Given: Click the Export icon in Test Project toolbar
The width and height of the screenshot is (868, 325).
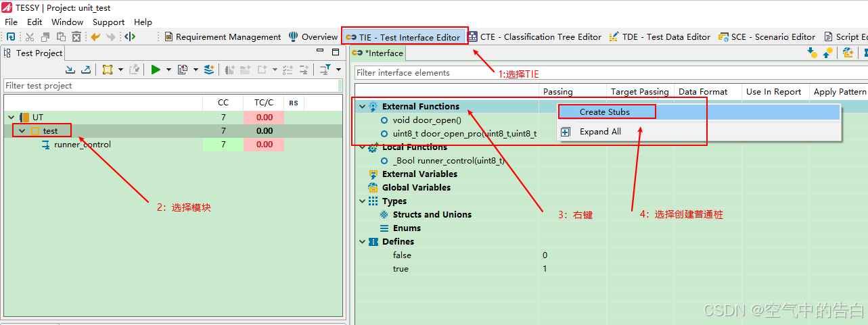Looking at the screenshot, I should (x=86, y=69).
